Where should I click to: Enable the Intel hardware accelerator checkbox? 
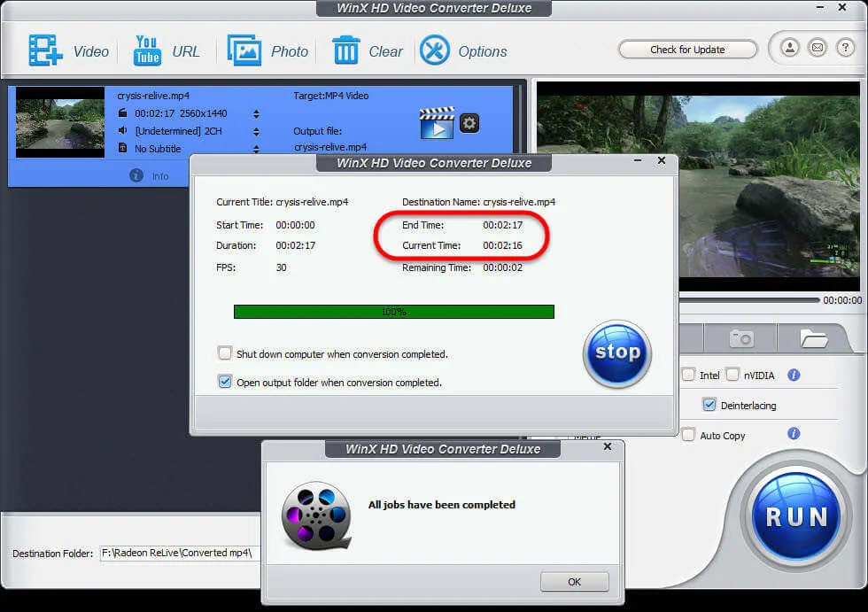(688, 375)
